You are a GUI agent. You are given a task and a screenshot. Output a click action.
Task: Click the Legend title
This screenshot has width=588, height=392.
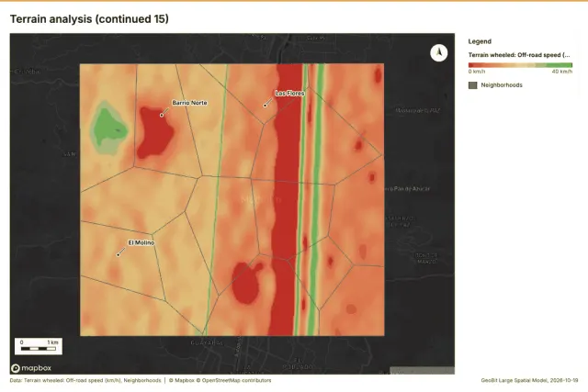point(480,41)
